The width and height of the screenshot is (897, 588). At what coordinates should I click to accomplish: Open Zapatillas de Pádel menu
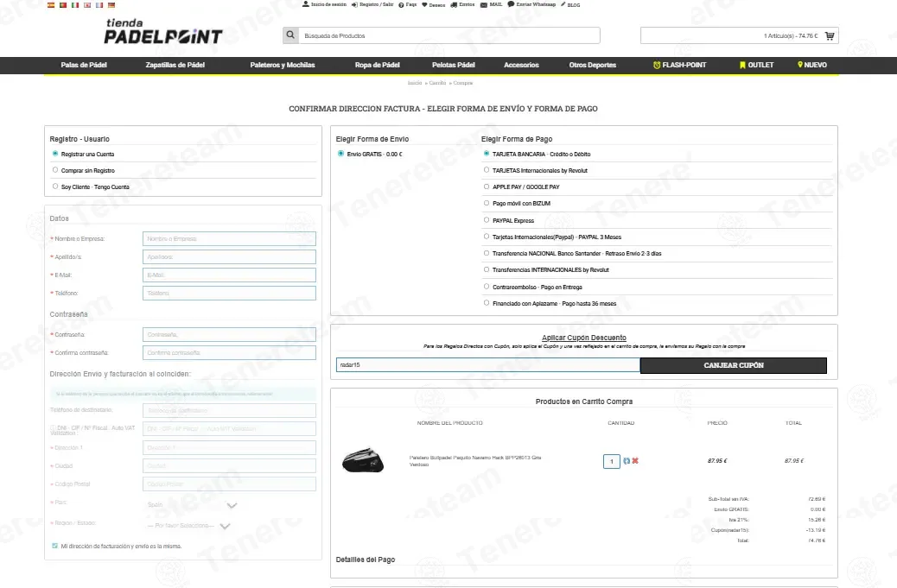point(175,65)
